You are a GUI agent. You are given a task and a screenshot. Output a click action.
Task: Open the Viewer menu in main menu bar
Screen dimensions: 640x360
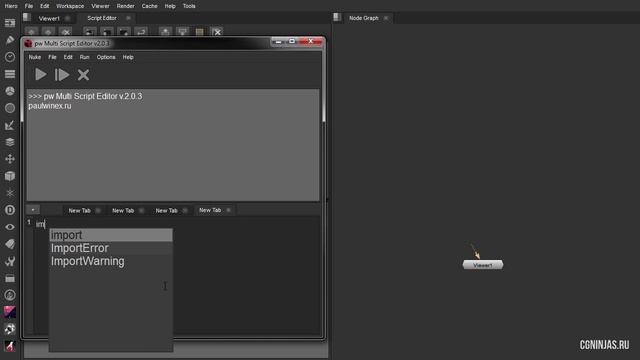pos(100,6)
